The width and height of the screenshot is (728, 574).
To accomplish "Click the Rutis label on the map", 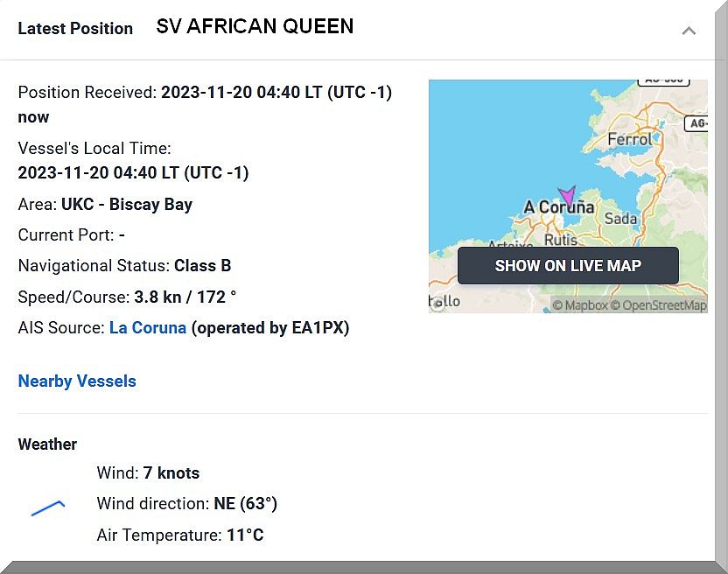I will (560, 239).
